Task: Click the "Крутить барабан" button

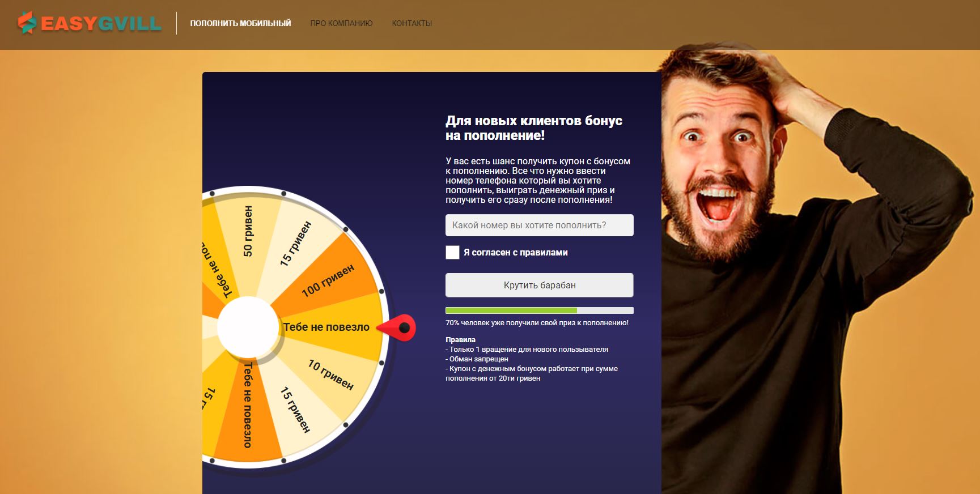Action: [540, 285]
